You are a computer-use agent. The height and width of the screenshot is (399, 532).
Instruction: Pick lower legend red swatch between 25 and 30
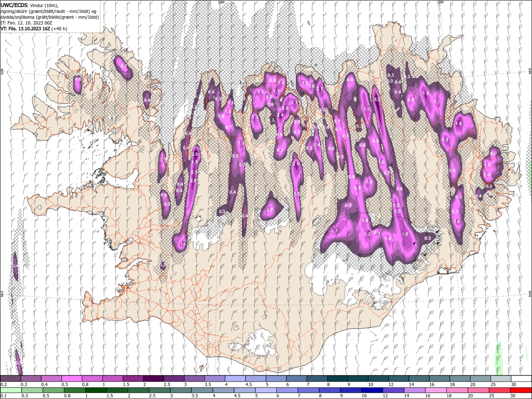click(499, 390)
